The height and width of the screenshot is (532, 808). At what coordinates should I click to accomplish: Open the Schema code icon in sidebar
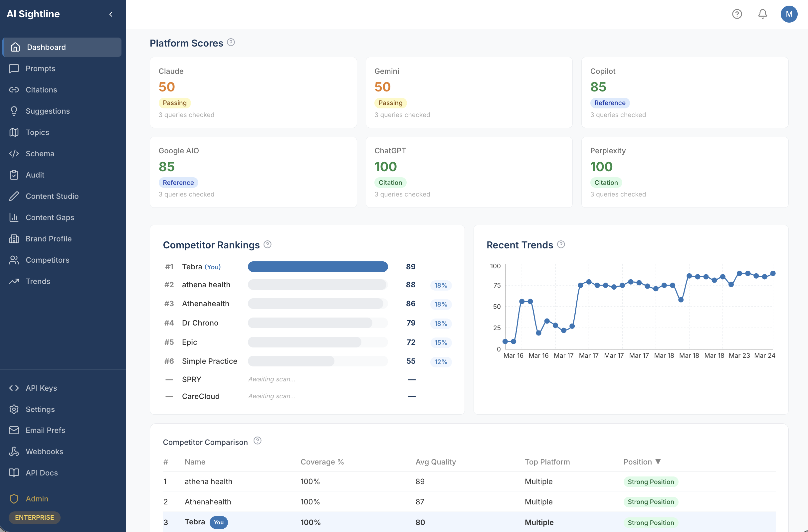coord(14,154)
